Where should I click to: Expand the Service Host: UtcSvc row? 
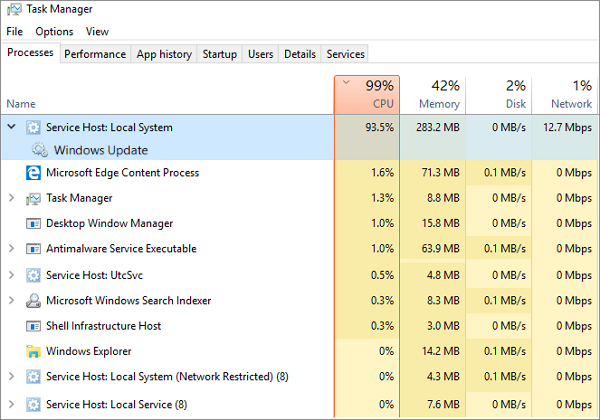coord(11,275)
